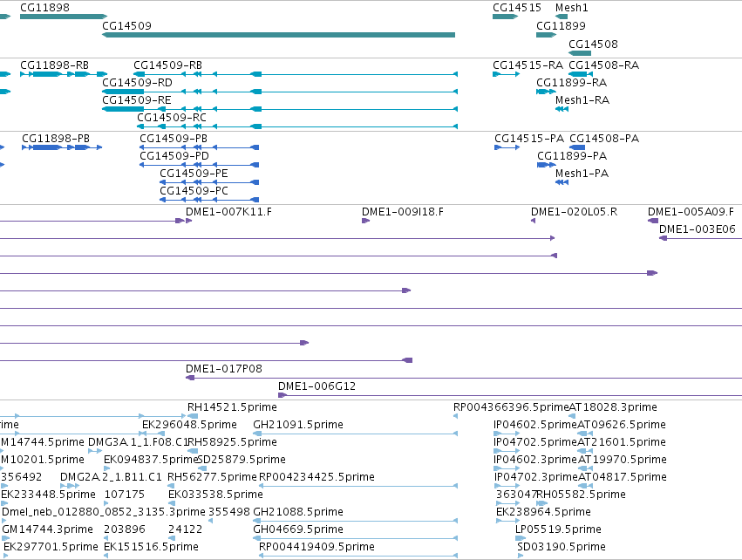Click the RH56277.5prime EST label
The width and height of the screenshot is (742, 560).
point(212,476)
